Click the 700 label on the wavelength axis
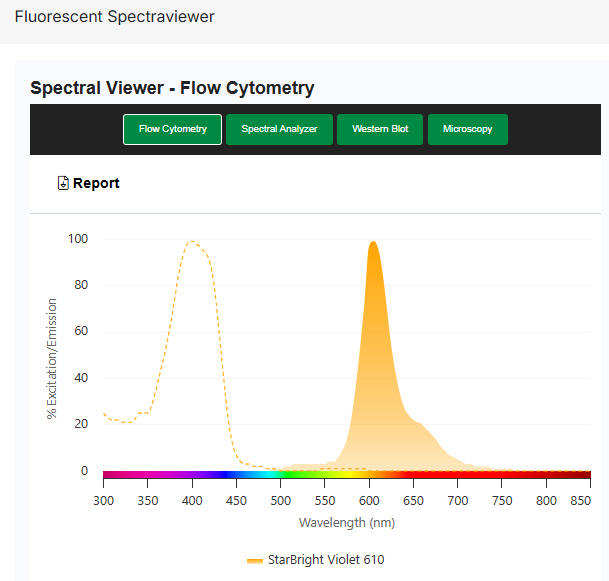The image size is (609, 581). [458, 499]
